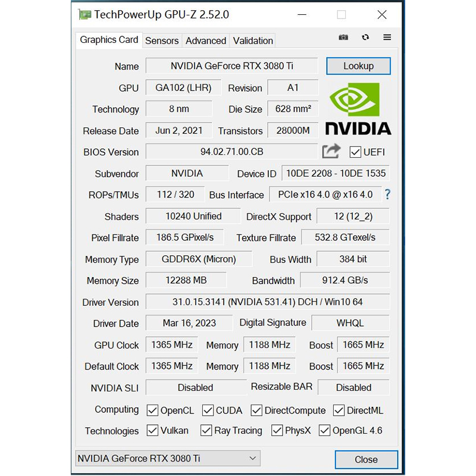The height and width of the screenshot is (476, 476).
Task: Click the Shaders value 10240 Unified
Action: [x=193, y=216]
